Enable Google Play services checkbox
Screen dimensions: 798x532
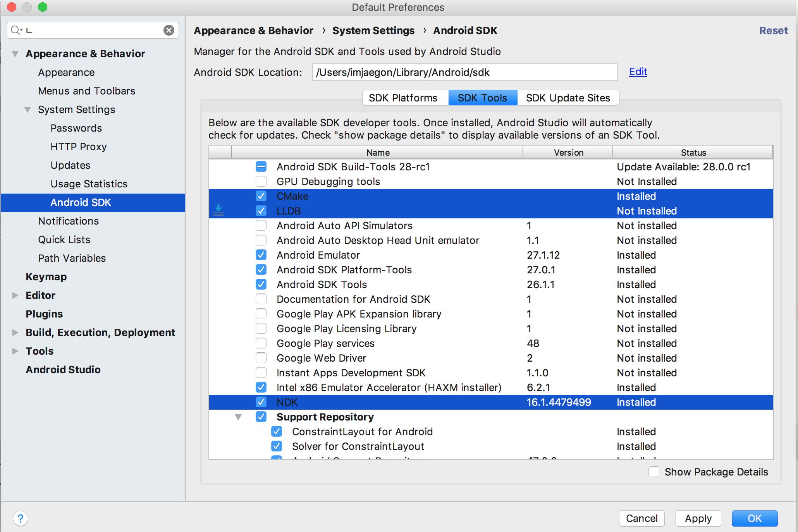[261, 343]
